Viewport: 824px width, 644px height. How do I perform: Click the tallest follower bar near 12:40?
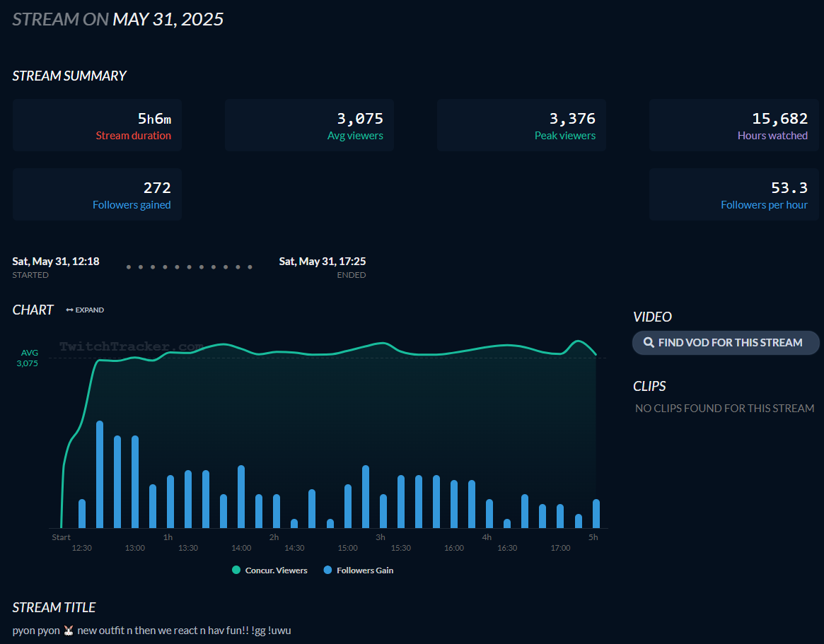click(x=100, y=474)
